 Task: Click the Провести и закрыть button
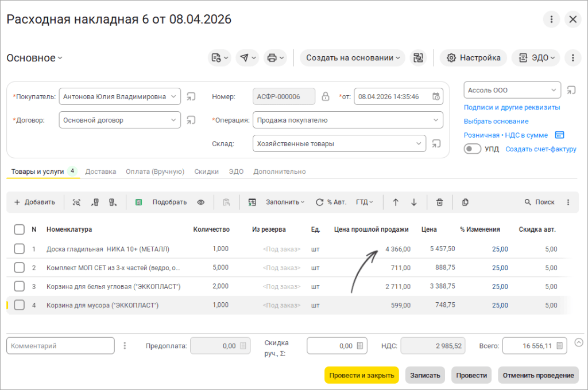coord(362,376)
